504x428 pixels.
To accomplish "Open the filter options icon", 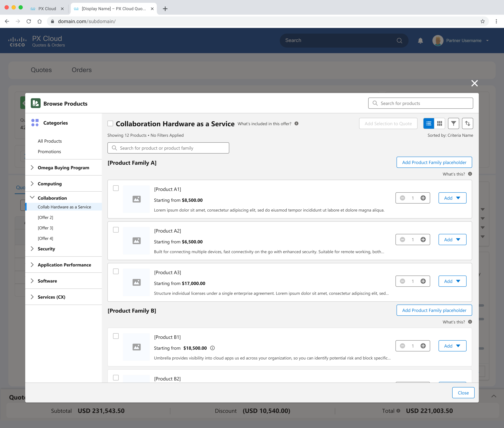I will pyautogui.click(x=453, y=124).
